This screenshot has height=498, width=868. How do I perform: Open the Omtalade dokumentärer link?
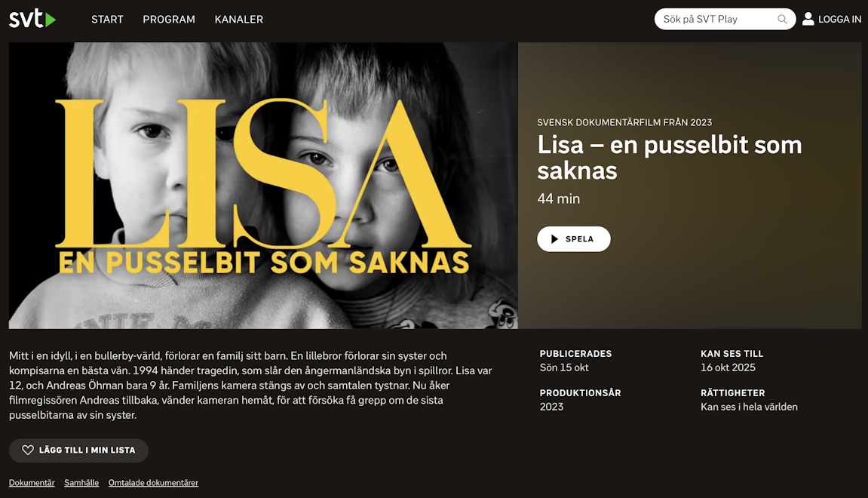tap(153, 483)
